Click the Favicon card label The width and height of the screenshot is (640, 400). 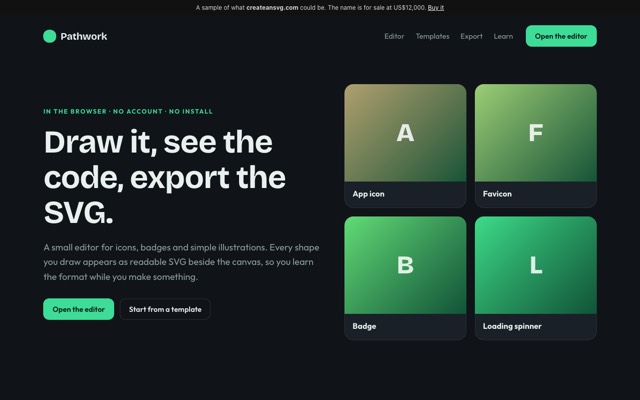(x=497, y=194)
